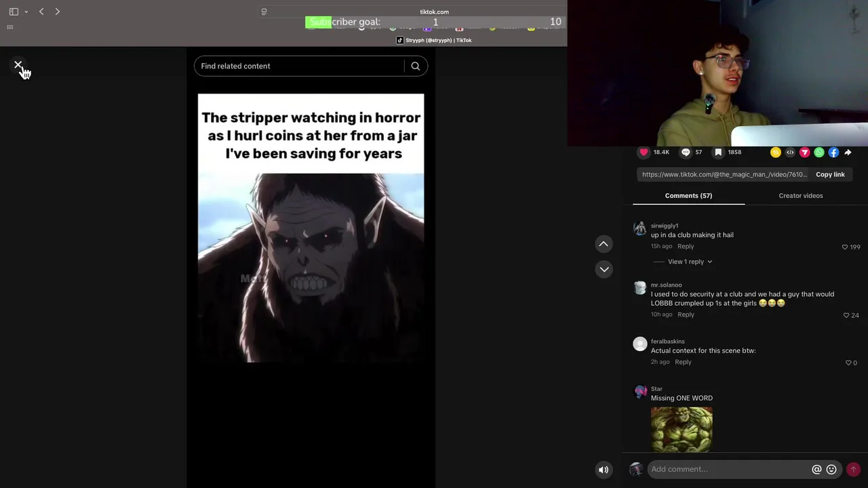Viewport: 868px width, 488px height.
Task: Click the '10h ago' timestamp
Action: click(x=661, y=314)
